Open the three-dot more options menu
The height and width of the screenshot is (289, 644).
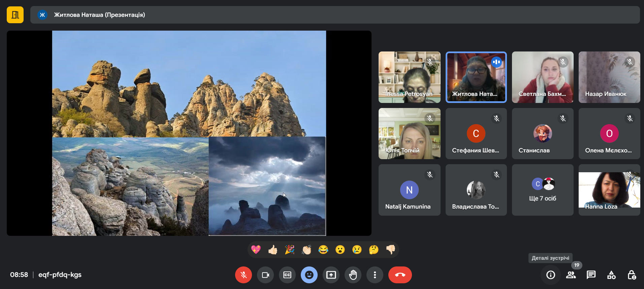tap(375, 275)
